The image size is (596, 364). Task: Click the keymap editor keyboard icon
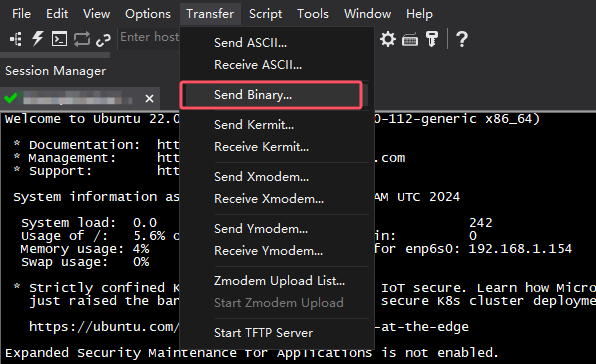(410, 40)
